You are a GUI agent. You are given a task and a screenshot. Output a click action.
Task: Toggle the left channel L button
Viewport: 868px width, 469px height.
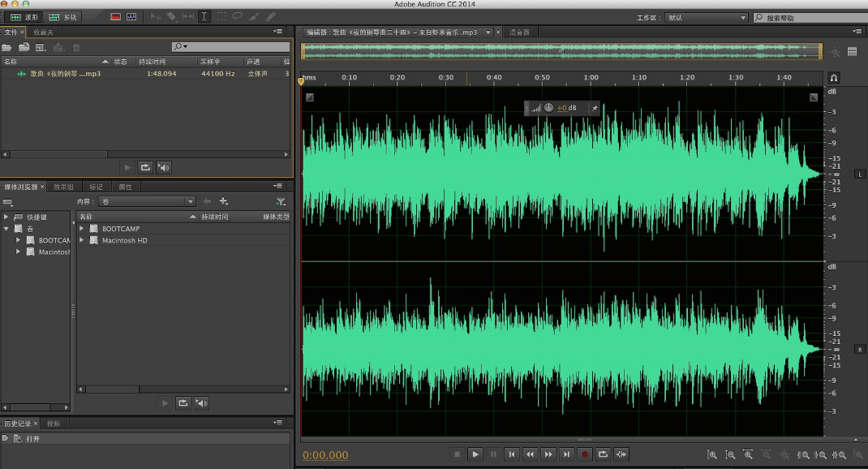point(859,174)
